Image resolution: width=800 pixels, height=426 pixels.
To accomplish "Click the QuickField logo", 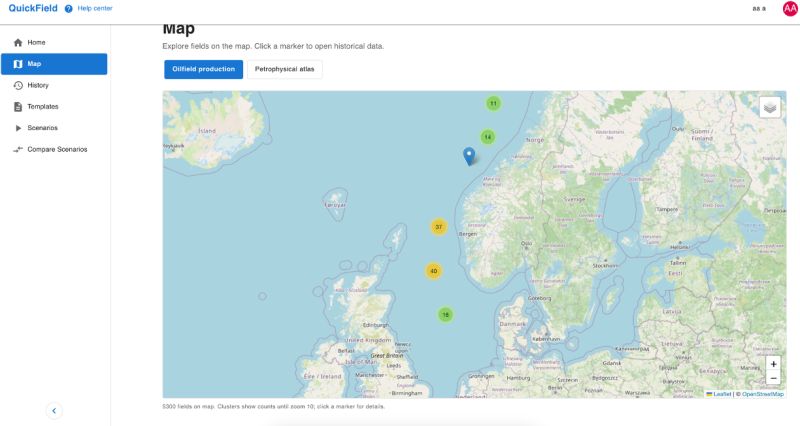I will click(33, 8).
